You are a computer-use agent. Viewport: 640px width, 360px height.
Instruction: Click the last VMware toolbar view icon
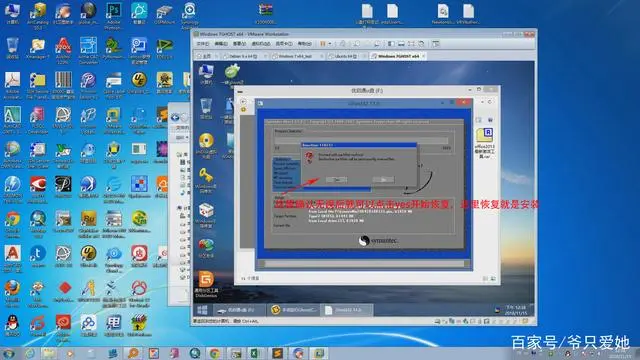[x=436, y=44]
